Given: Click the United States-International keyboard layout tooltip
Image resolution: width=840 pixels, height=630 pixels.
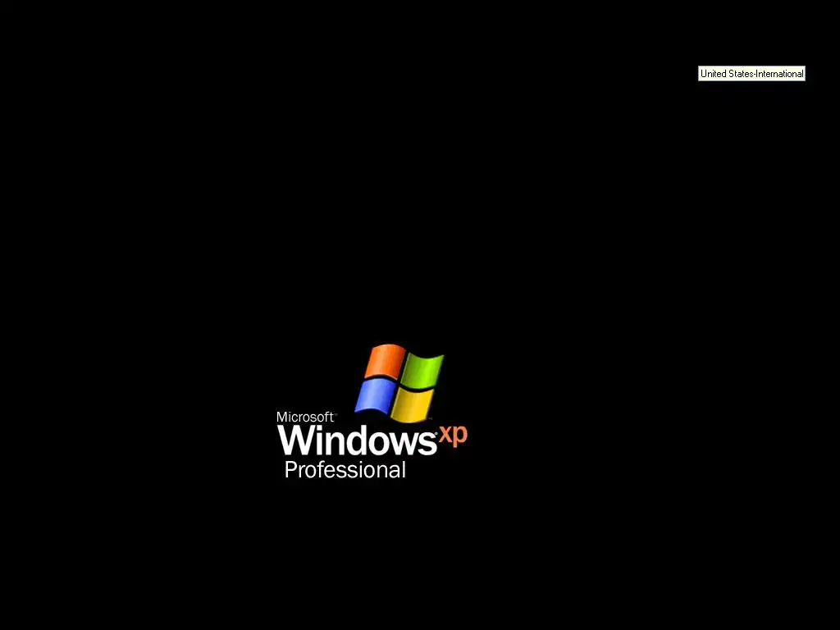Looking at the screenshot, I should 751,74.
